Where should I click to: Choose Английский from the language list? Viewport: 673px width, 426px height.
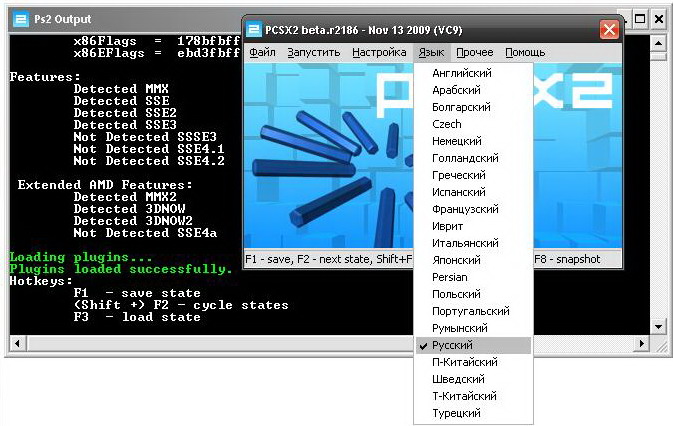461,73
